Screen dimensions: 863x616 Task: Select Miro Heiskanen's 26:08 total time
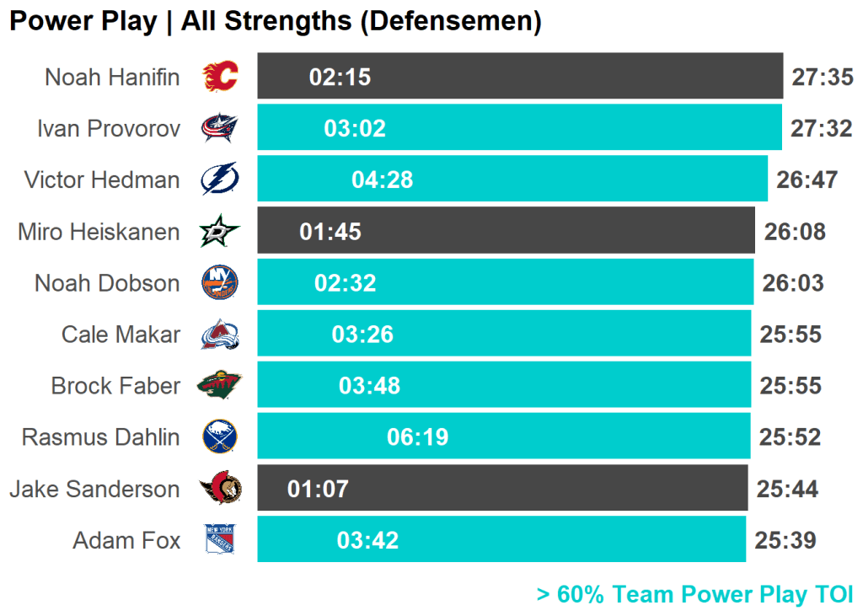click(x=794, y=232)
